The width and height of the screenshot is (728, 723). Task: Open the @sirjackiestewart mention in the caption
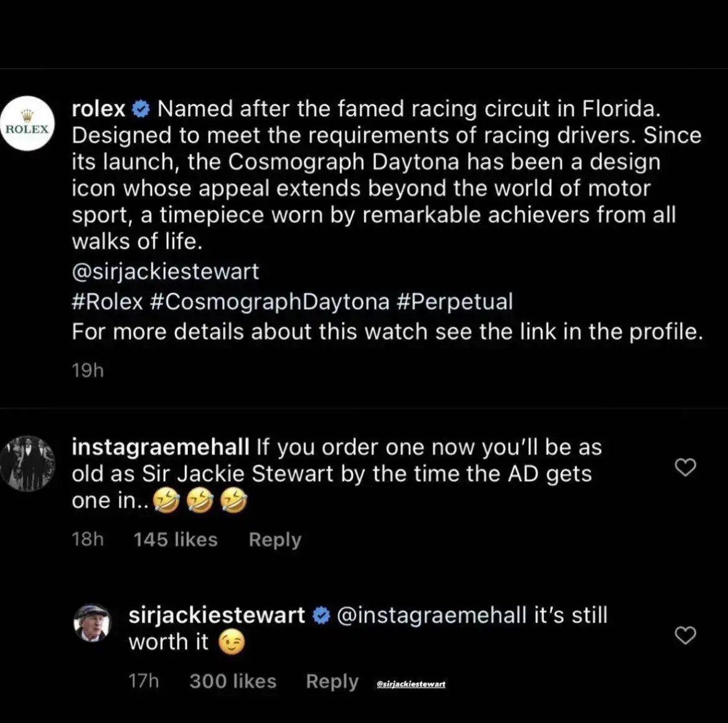(165, 272)
